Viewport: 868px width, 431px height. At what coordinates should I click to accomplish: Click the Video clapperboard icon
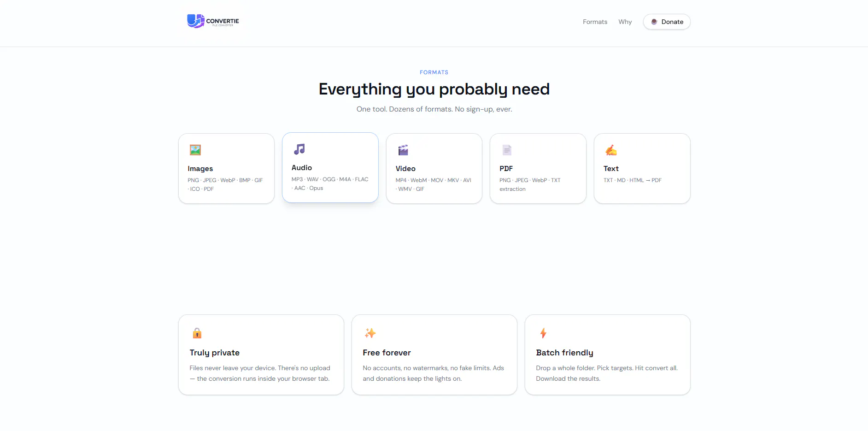coord(403,150)
